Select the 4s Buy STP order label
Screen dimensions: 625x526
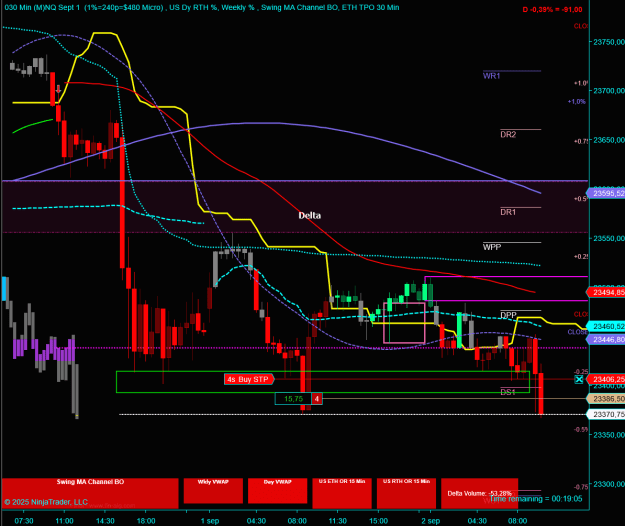[249, 379]
